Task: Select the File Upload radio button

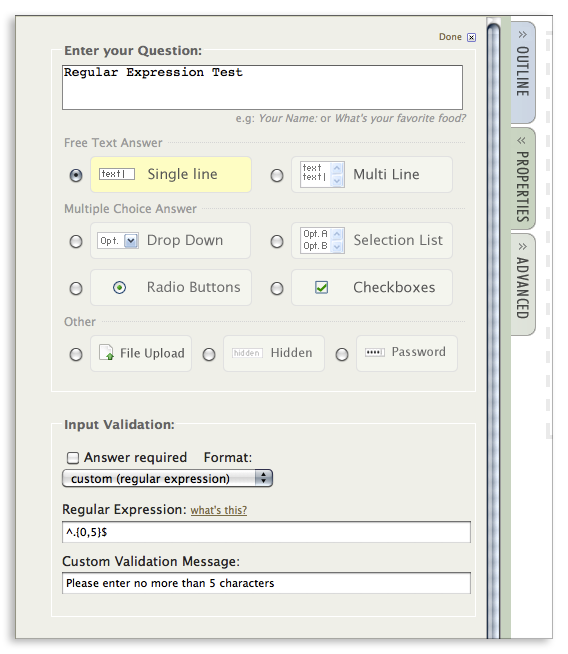Action: tap(76, 355)
